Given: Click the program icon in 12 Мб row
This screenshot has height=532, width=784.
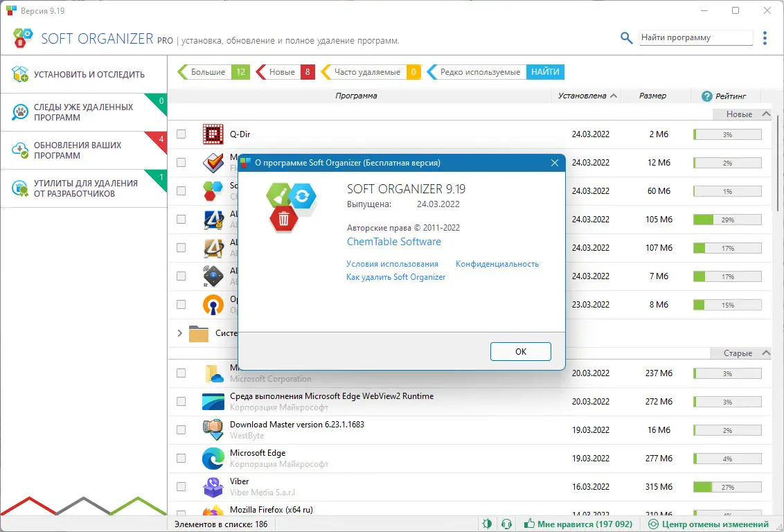Looking at the screenshot, I should (213, 163).
